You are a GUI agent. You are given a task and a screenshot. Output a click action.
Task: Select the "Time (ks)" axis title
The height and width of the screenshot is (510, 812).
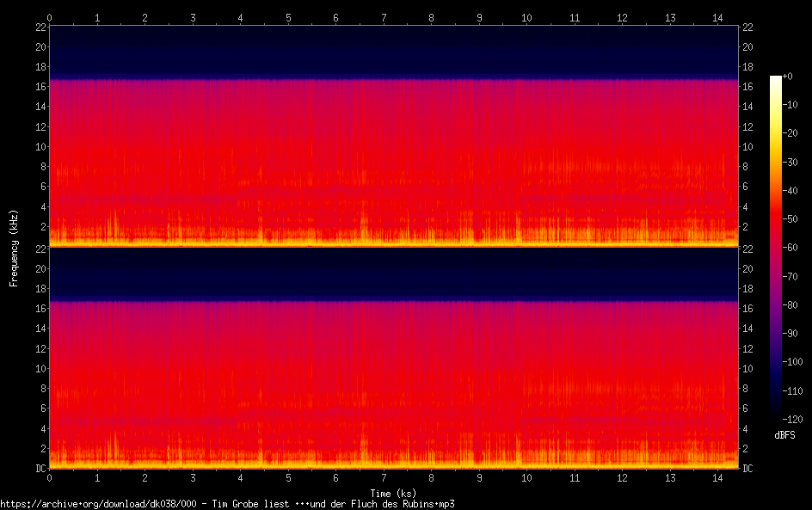pos(393,494)
